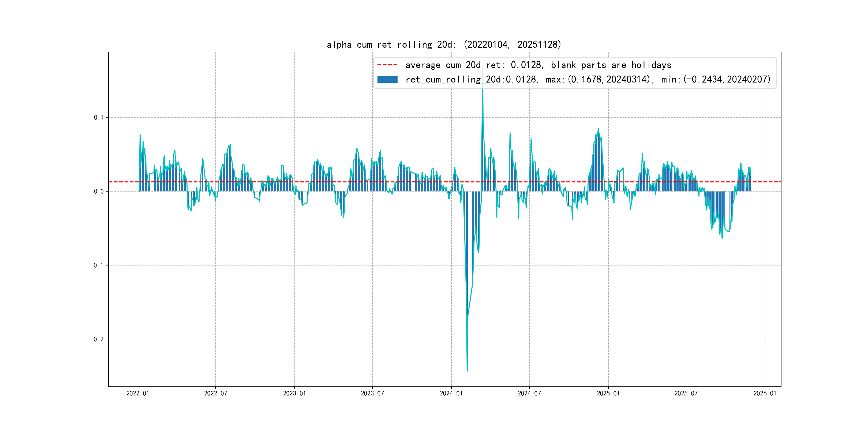
Task: Click the average cum 20d ret legend label
Action: click(x=538, y=65)
